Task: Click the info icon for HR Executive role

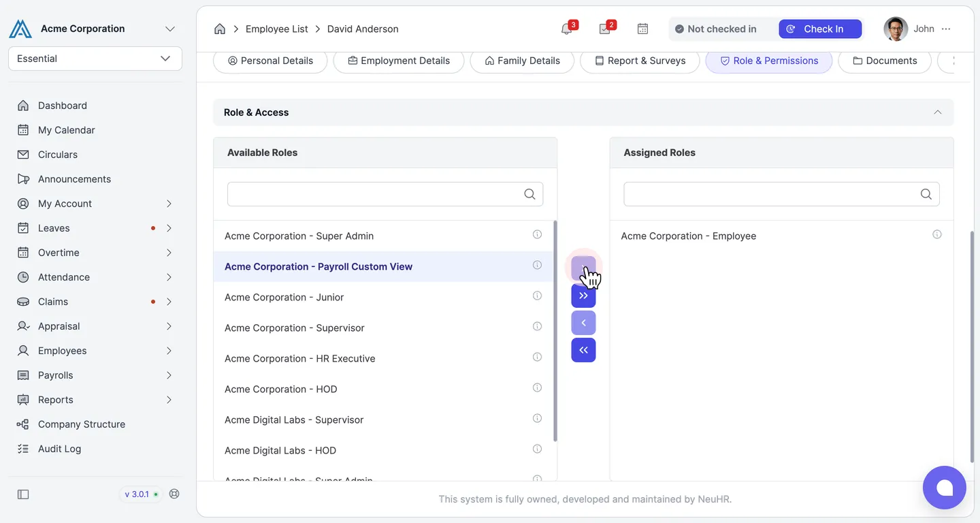Action: (x=537, y=357)
